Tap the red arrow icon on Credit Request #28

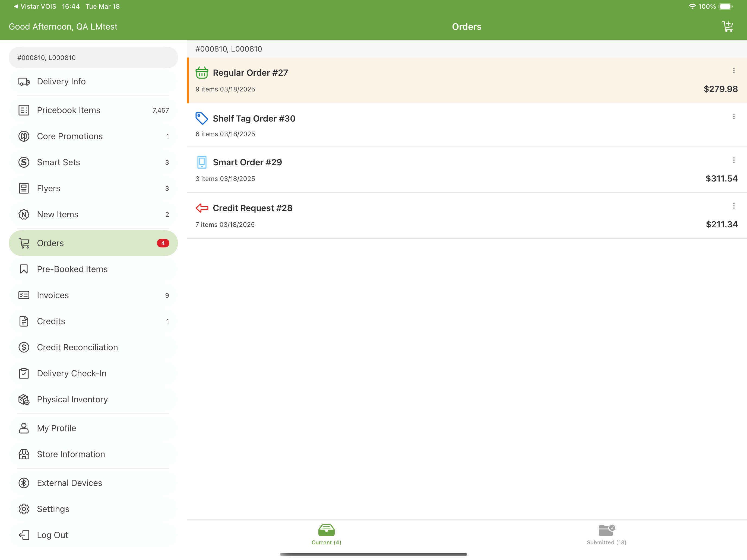[x=202, y=208]
